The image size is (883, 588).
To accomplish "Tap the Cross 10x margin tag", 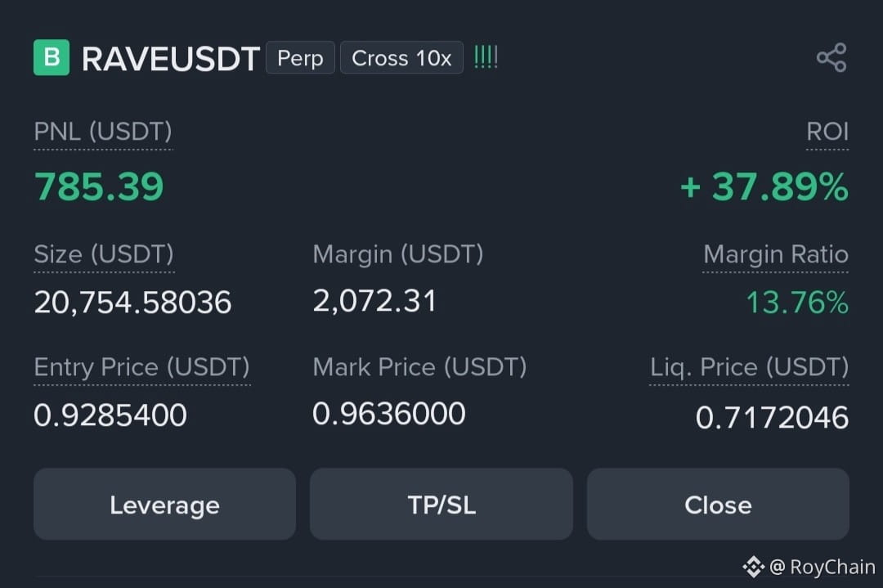I will tap(401, 57).
